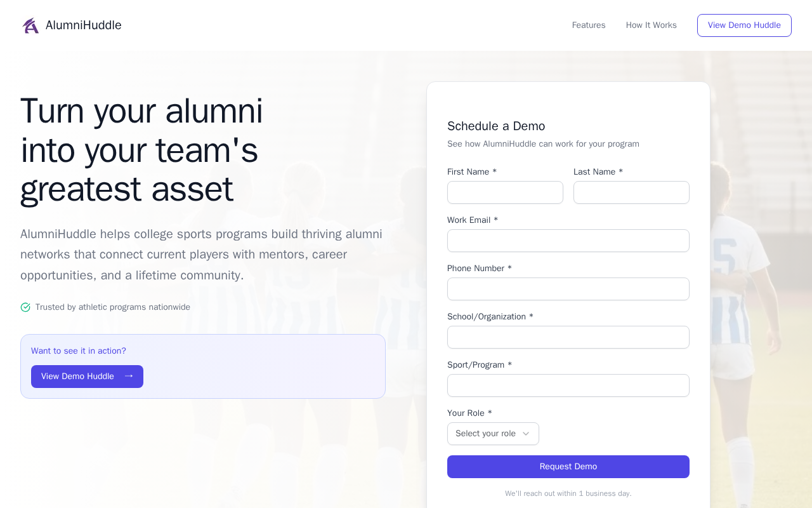812x508 pixels.
Task: Click the chevron on the role selector
Action: (x=526, y=434)
